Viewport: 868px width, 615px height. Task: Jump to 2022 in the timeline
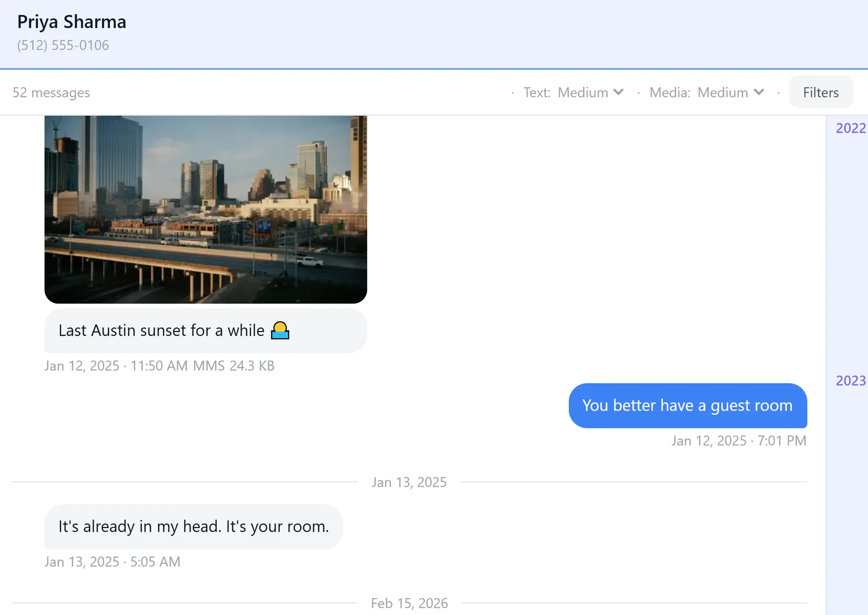click(x=851, y=128)
